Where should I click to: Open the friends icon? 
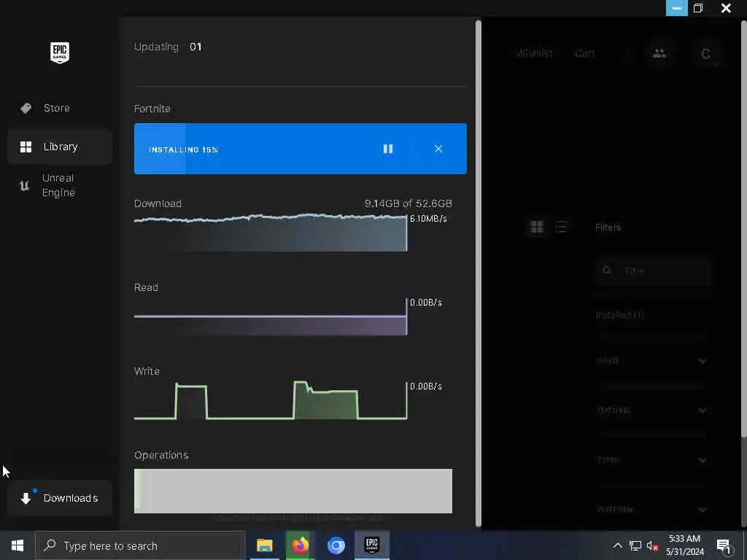click(659, 53)
